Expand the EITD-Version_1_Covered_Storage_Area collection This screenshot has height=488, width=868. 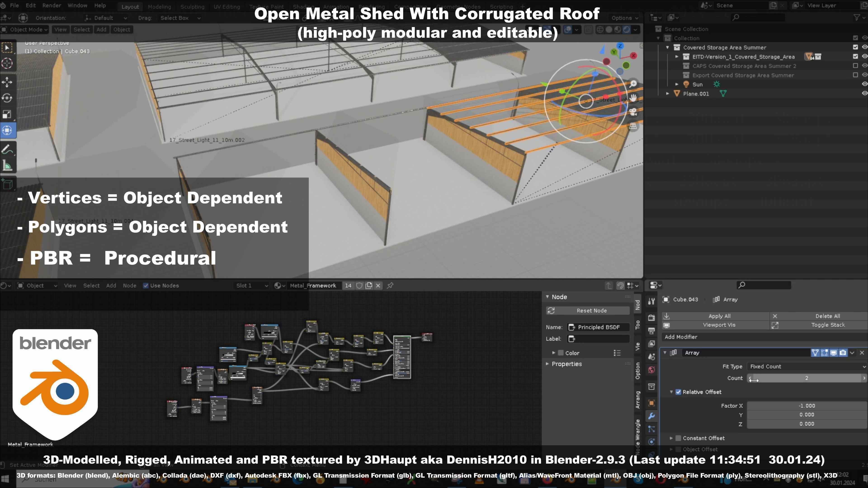point(677,56)
